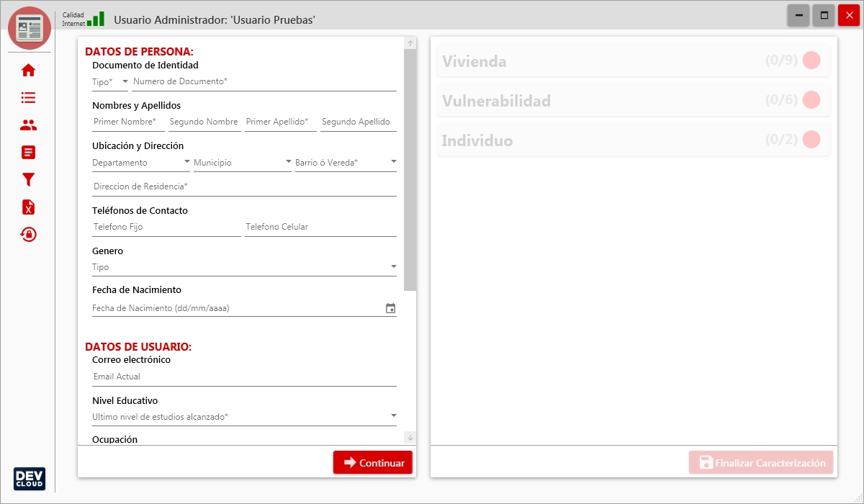Open the people group sidebar icon
Viewport: 864px width, 504px height.
click(28, 125)
